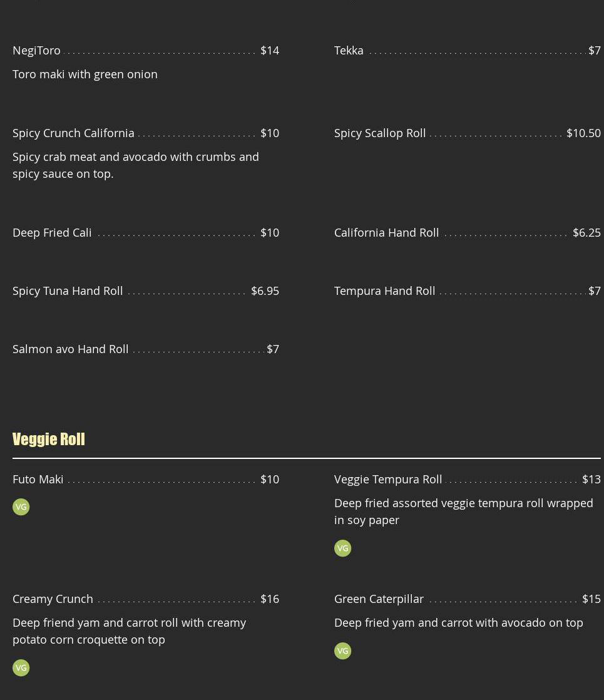Click the VG badge under Futo Maki
The width and height of the screenshot is (604, 700).
click(x=21, y=507)
